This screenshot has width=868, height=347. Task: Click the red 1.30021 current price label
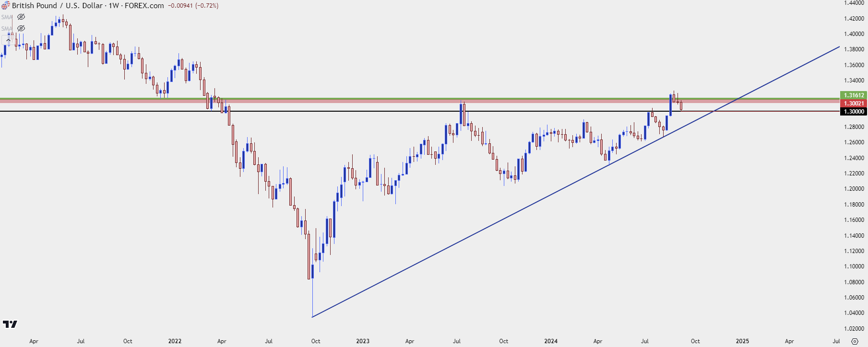coord(854,104)
